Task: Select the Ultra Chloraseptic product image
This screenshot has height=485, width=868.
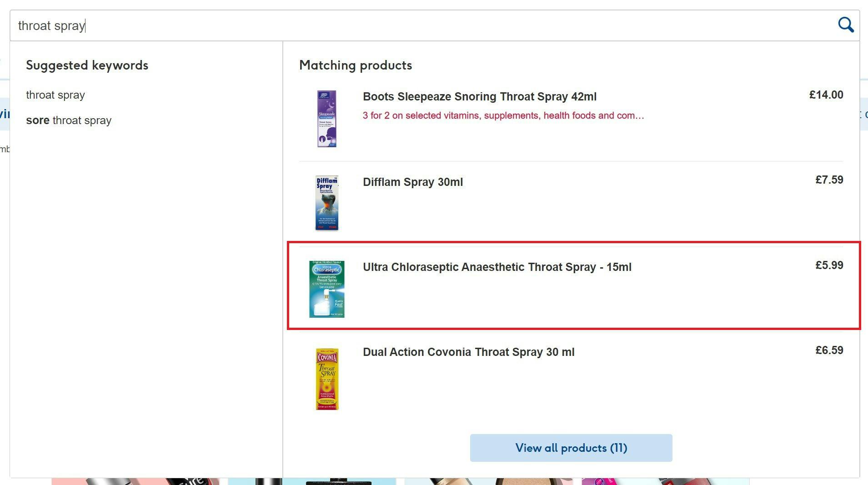Action: point(327,289)
